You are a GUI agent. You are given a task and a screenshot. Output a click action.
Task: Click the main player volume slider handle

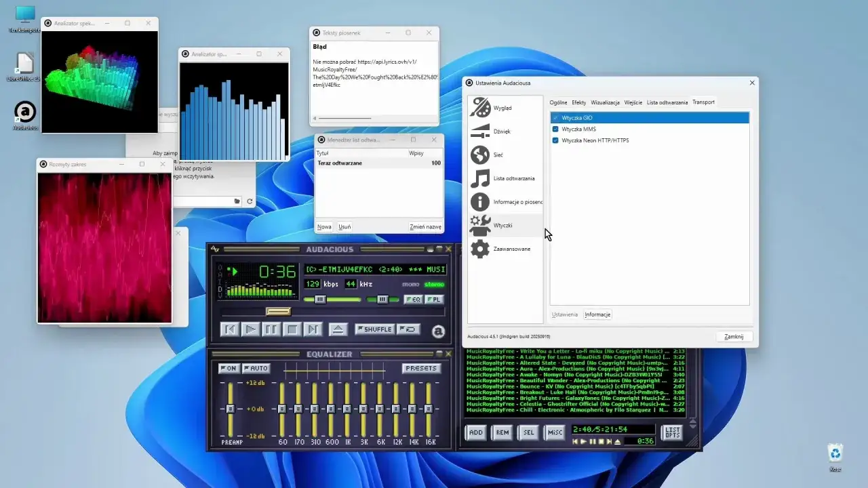pyautogui.click(x=321, y=300)
